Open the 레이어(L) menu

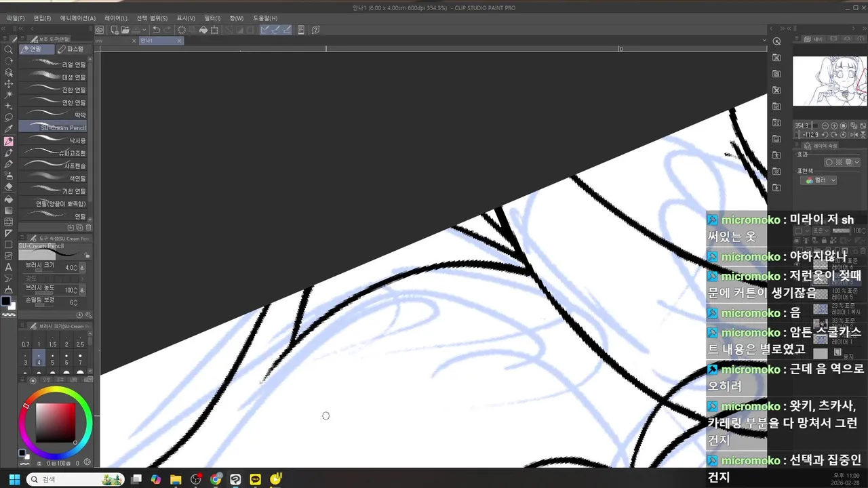coord(115,18)
